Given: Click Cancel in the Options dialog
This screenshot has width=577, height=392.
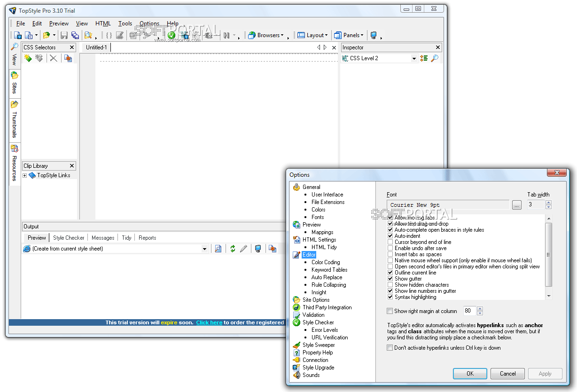Looking at the screenshot, I should click(x=507, y=374).
